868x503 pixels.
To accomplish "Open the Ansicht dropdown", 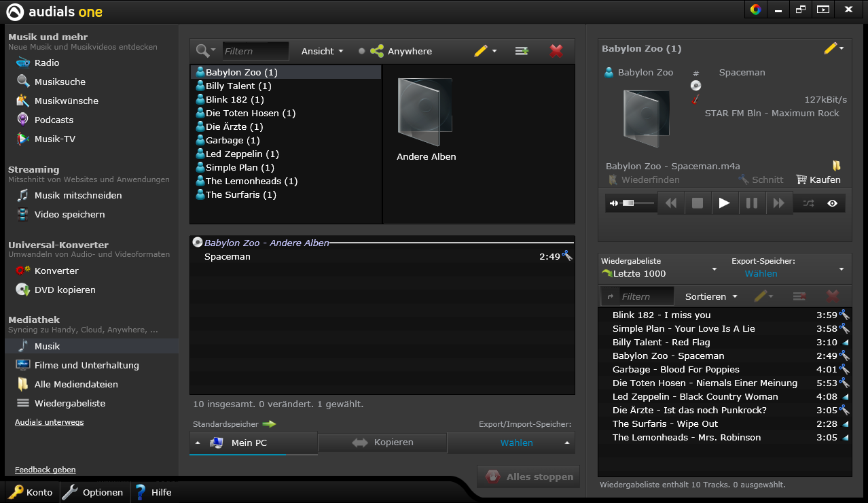I will tap(323, 51).
